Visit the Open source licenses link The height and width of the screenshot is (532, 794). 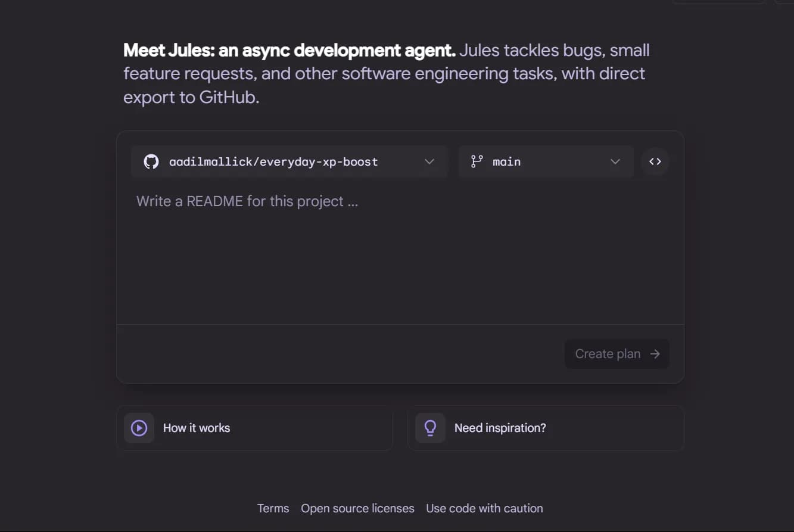pyautogui.click(x=357, y=508)
